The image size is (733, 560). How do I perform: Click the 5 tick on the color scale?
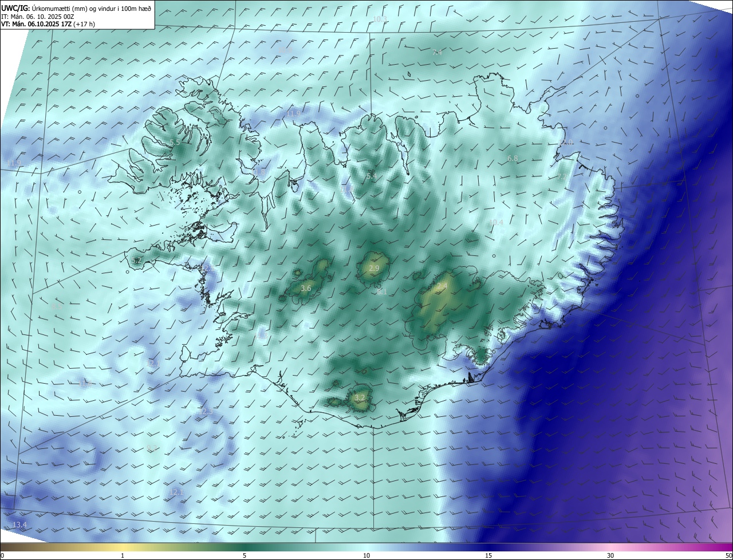pyautogui.click(x=245, y=555)
